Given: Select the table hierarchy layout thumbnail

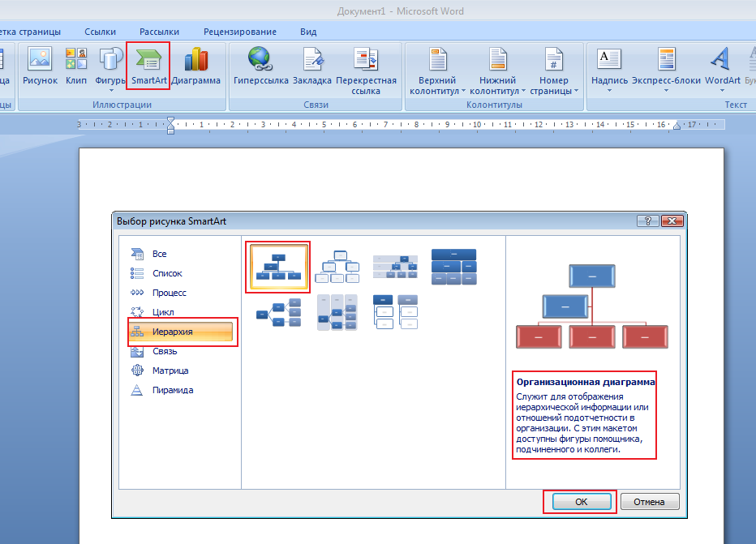Looking at the screenshot, I should point(453,267).
